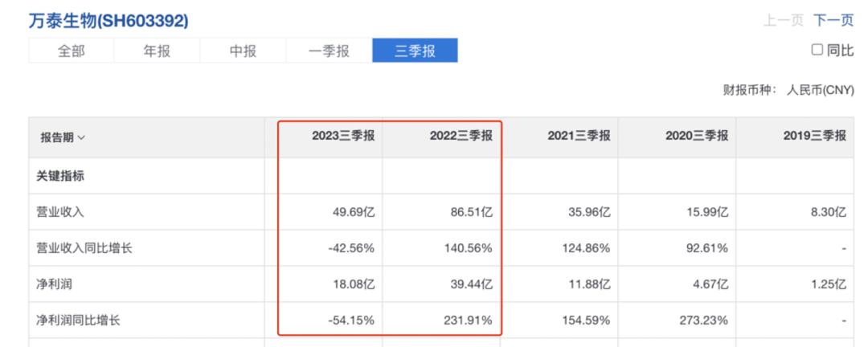868x347 pixels.
Task: Click the 营业收入同比增长 row label
Action: tap(86, 248)
